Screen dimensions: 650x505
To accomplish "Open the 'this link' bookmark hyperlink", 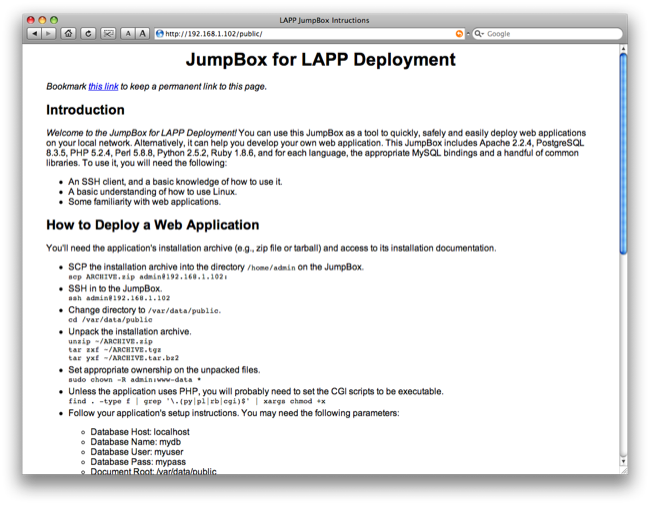I will [103, 86].
